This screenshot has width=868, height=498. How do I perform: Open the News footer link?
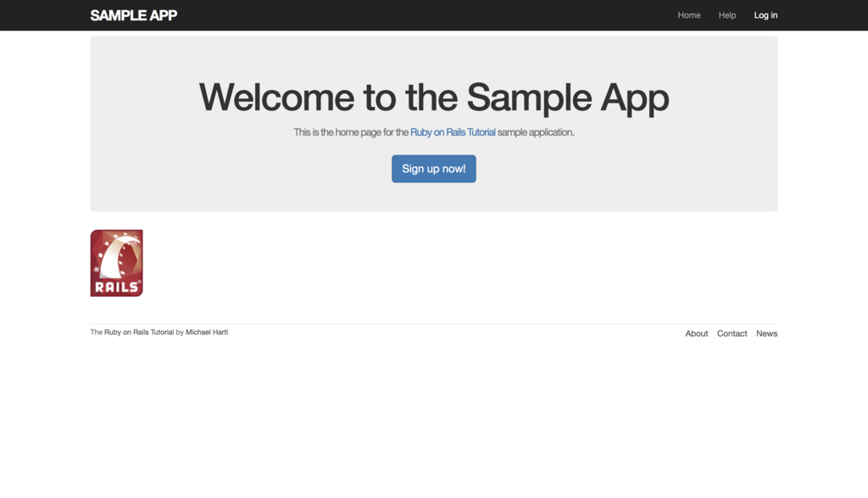766,333
